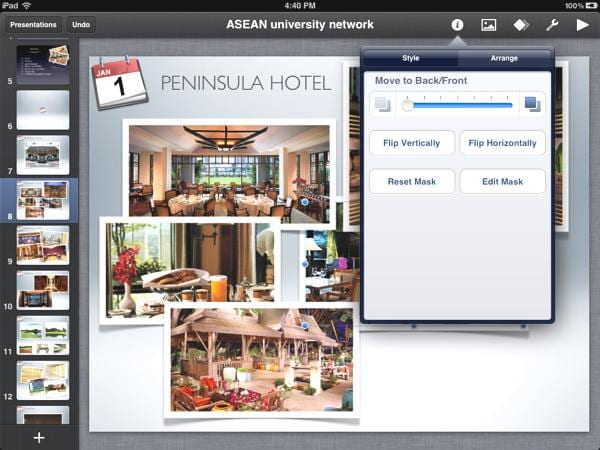Open the insert media image icon

[x=489, y=25]
